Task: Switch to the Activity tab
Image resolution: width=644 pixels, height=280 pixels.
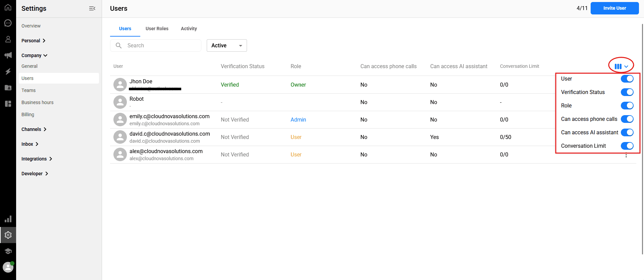Action: 189,29
